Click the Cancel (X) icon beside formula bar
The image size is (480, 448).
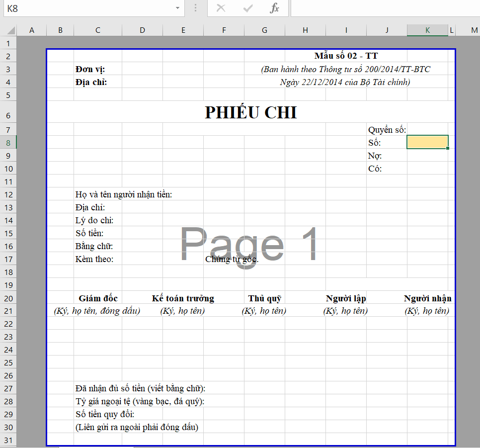[221, 8]
